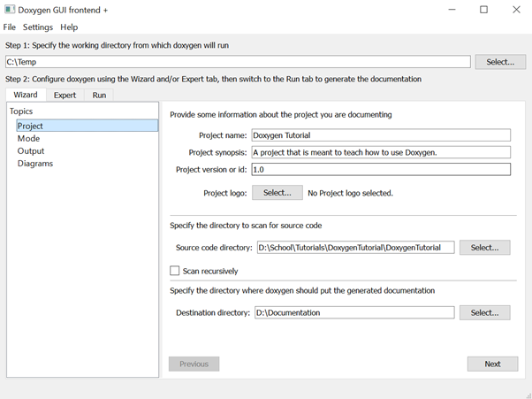This screenshot has height=399, width=532.
Task: Open the Settings menu
Action: click(x=38, y=27)
